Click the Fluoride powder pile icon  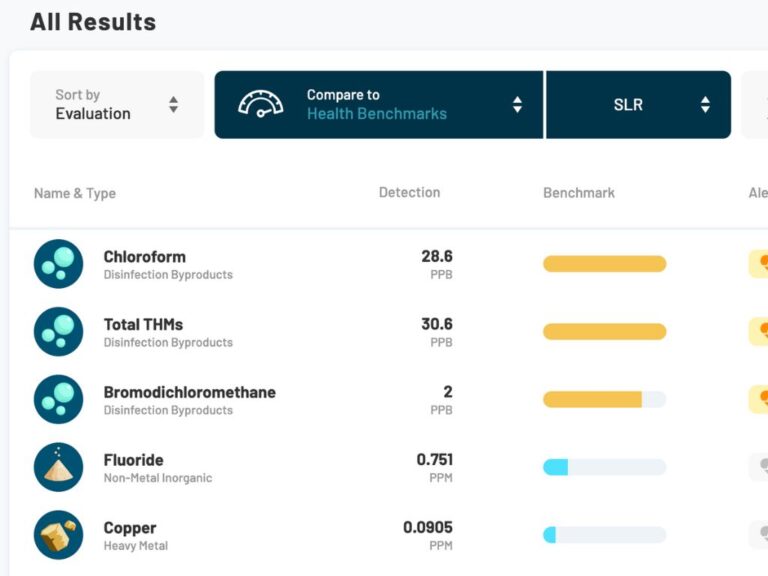coord(58,467)
